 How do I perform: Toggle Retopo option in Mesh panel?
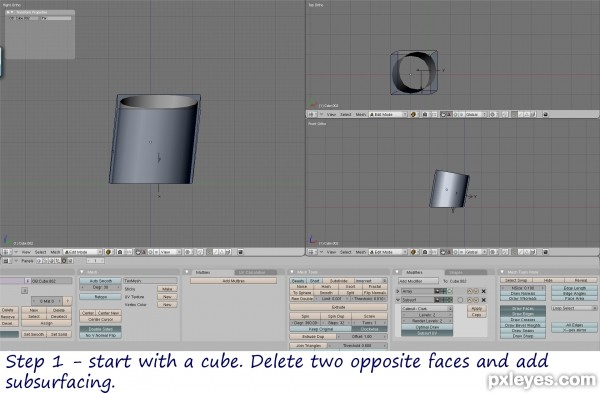[x=101, y=297]
